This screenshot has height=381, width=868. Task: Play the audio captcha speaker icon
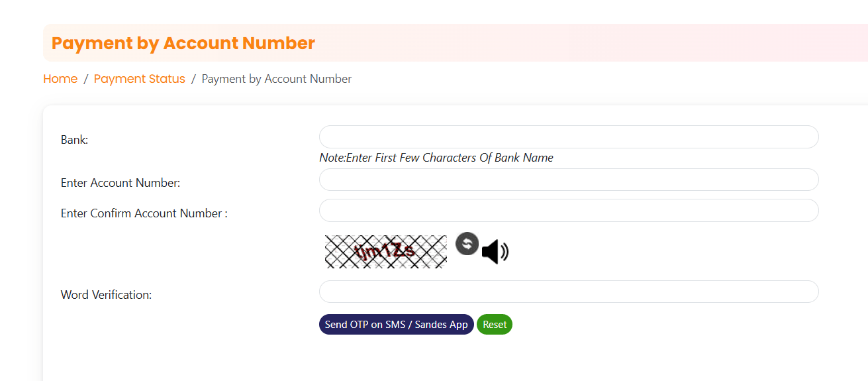pos(495,252)
